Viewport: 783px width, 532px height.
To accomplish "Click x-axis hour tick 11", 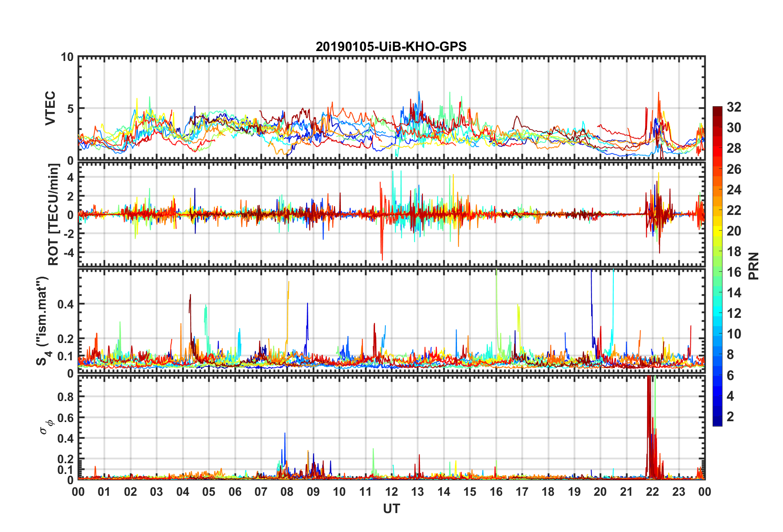I will point(366,492).
